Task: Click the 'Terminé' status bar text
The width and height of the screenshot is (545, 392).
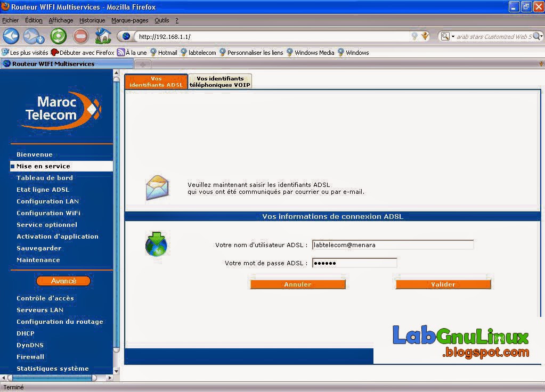Action: point(13,387)
